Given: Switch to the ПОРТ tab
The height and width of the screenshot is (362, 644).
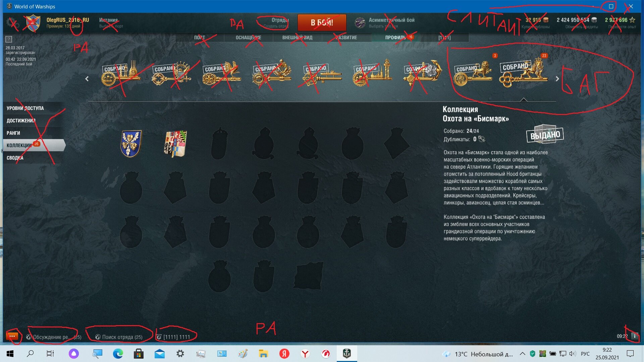Looking at the screenshot, I should [200, 38].
